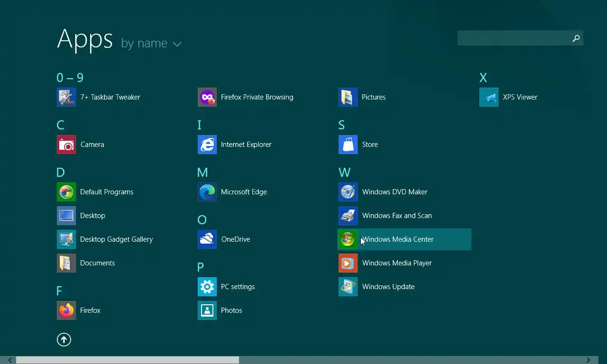Click the 'XPS Viewer' label
The width and height of the screenshot is (607, 364).
point(520,97)
